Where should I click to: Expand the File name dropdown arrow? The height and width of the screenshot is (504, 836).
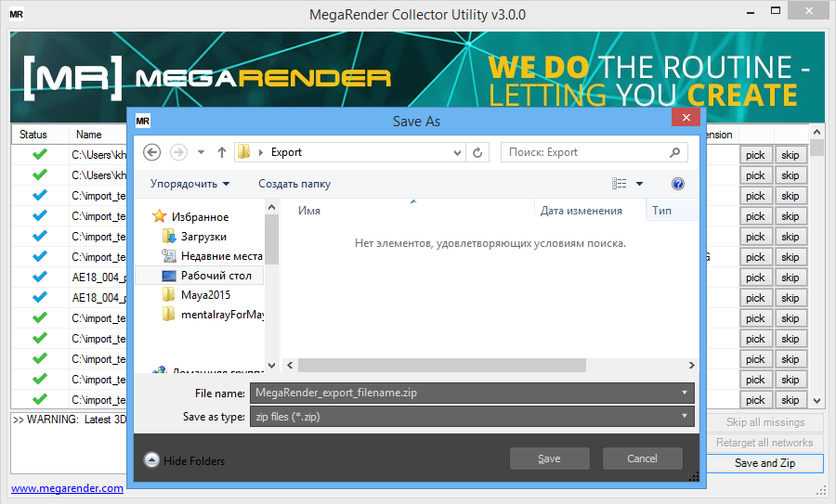(685, 393)
